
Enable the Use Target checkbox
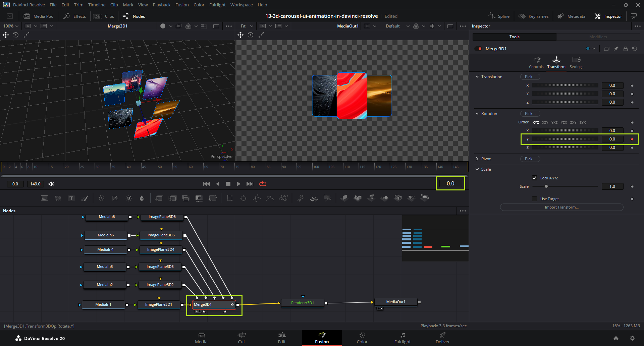pyautogui.click(x=535, y=199)
